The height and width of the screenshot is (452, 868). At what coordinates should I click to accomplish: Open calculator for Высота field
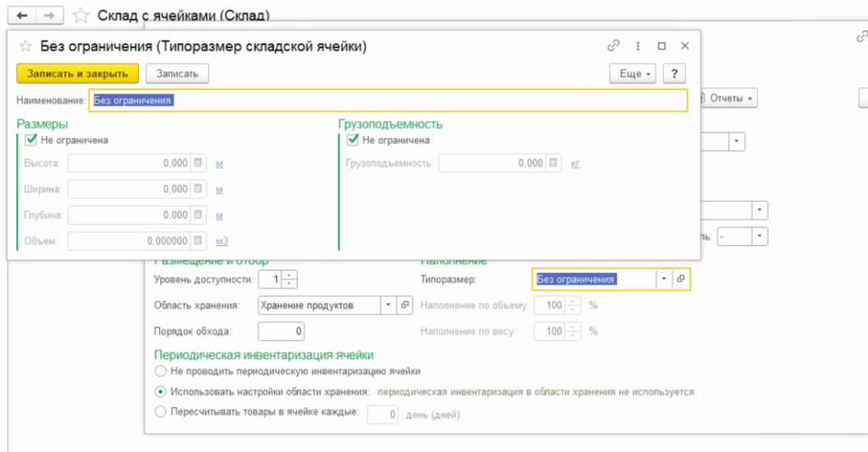(198, 164)
